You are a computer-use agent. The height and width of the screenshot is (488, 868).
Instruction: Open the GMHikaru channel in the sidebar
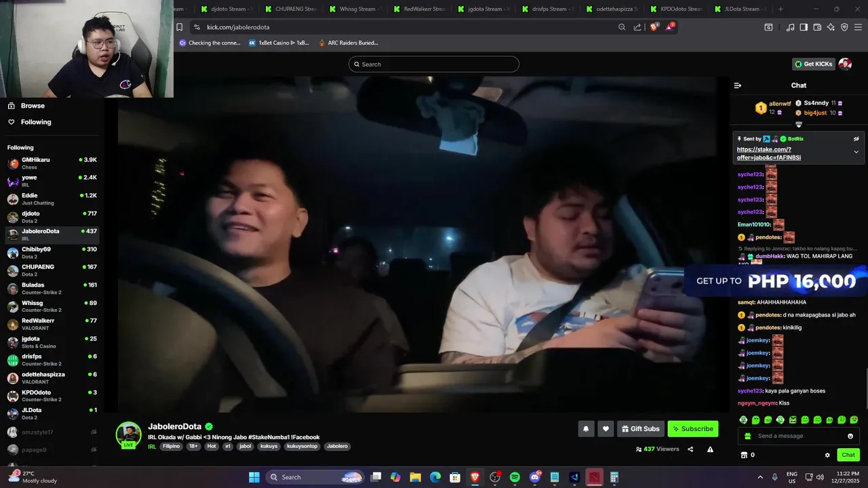[52, 163]
